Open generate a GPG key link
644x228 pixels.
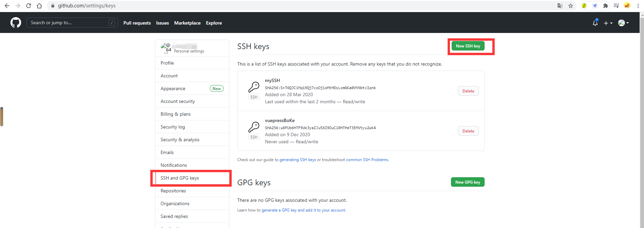303,210
